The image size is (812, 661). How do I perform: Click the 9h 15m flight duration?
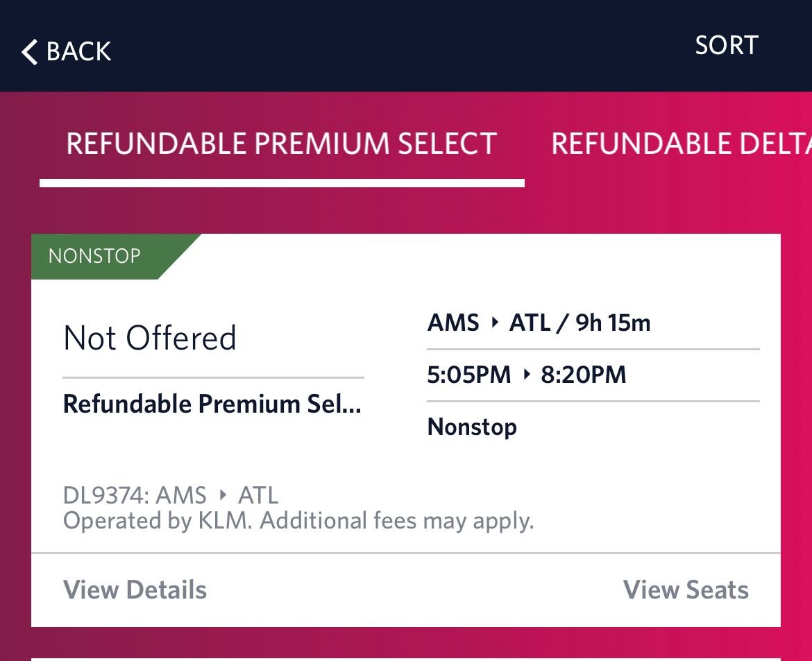614,323
